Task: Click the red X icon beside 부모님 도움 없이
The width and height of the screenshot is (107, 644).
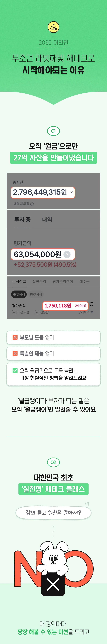Action: tap(15, 338)
